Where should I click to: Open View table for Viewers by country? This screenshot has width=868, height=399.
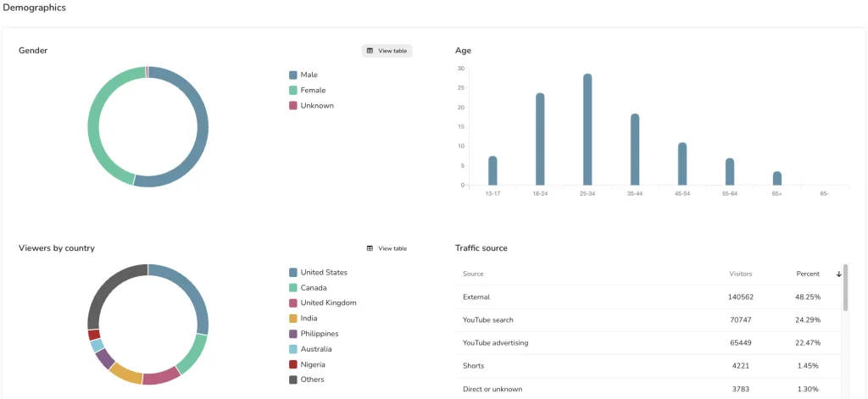(387, 248)
